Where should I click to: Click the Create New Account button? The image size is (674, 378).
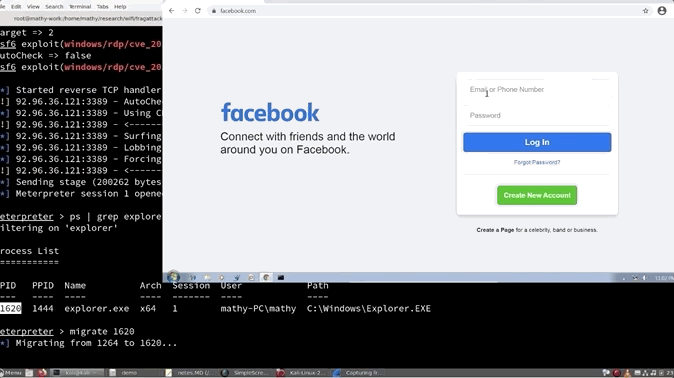537,195
